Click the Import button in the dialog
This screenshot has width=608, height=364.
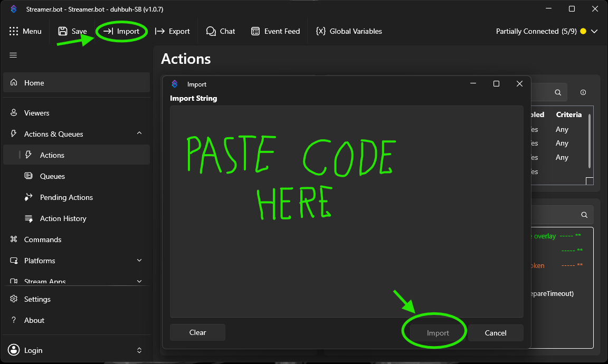(438, 333)
